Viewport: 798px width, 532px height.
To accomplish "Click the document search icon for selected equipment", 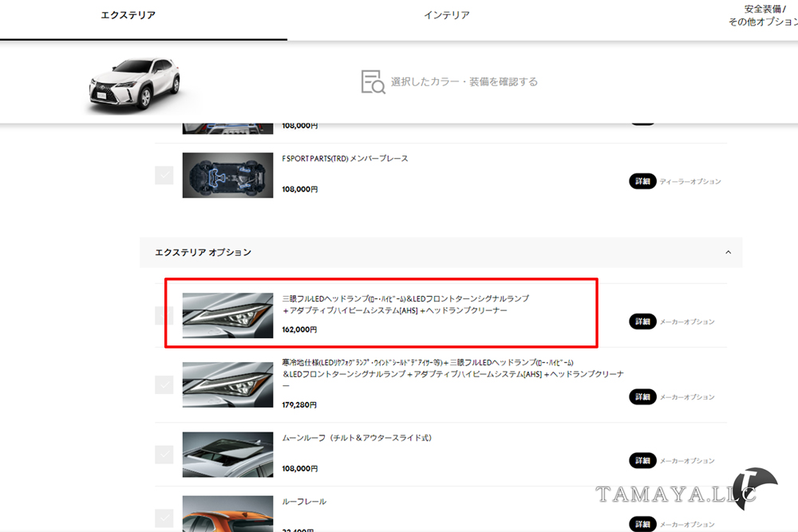I will (373, 82).
